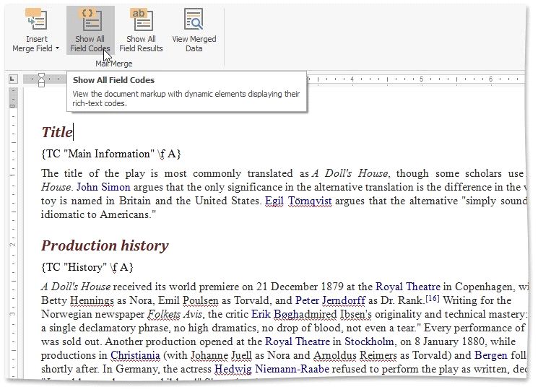Image resolution: width=538 pixels, height=392 pixels.
Task: Click the TC "History" field code
Action: pos(87,267)
